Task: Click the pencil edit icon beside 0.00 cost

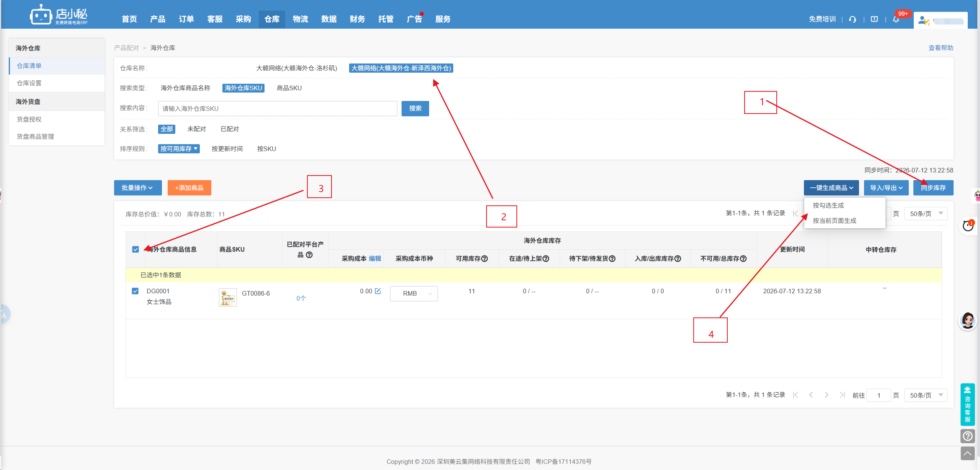Action: [378, 291]
